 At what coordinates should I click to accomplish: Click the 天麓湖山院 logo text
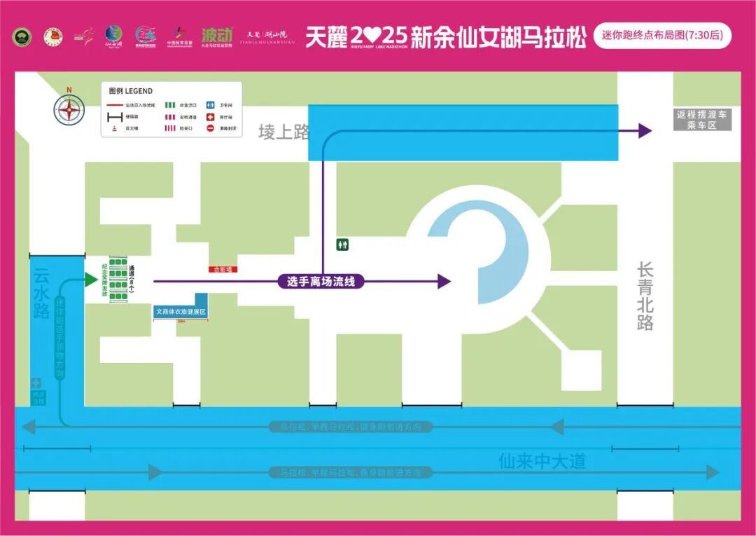[267, 37]
